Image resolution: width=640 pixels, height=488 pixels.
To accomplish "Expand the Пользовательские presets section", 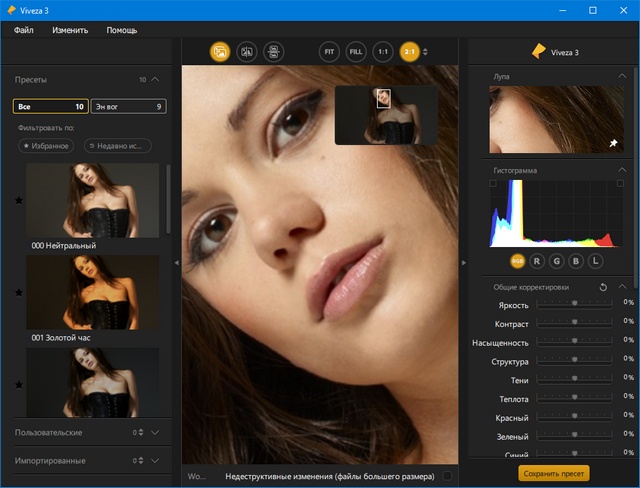I will 156,432.
